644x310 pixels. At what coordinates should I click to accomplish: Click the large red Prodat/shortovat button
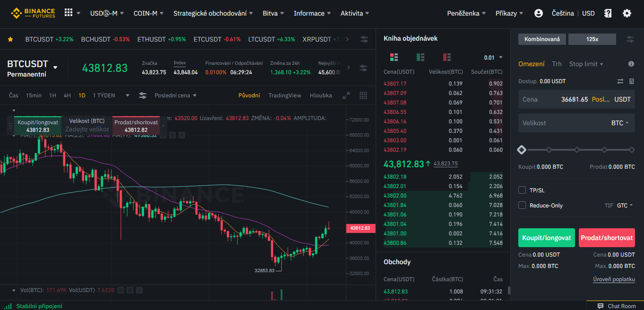tap(607, 238)
